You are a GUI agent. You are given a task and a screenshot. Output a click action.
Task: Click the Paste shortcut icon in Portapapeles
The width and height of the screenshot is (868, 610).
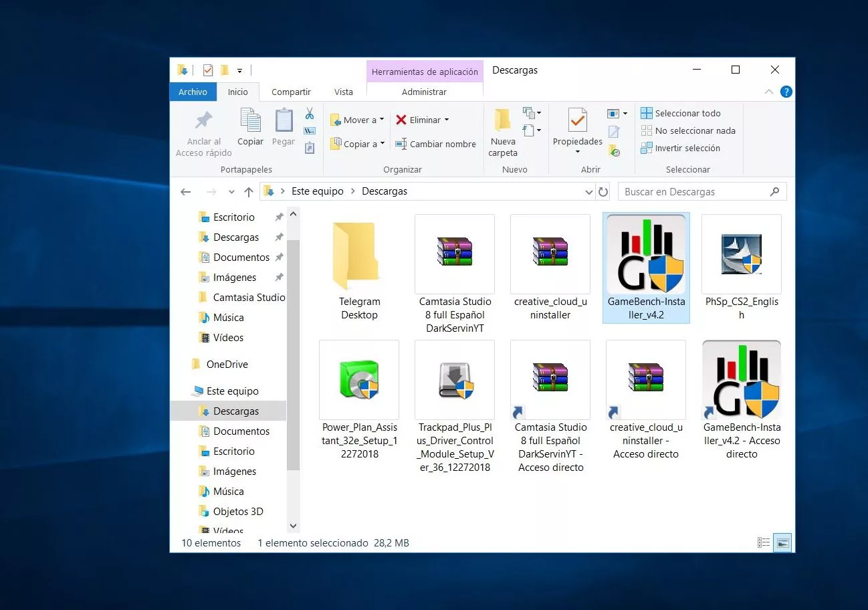coord(310,148)
